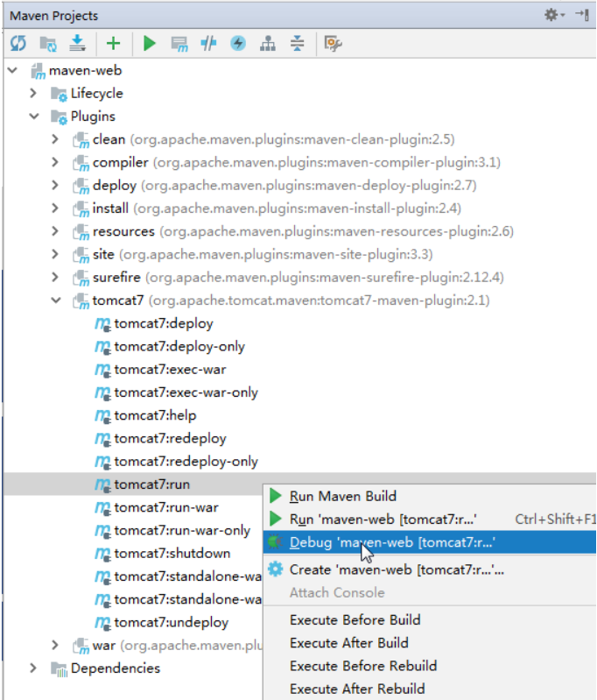Select the tomcat7:exec-war goal
The height and width of the screenshot is (700, 597).
click(170, 369)
